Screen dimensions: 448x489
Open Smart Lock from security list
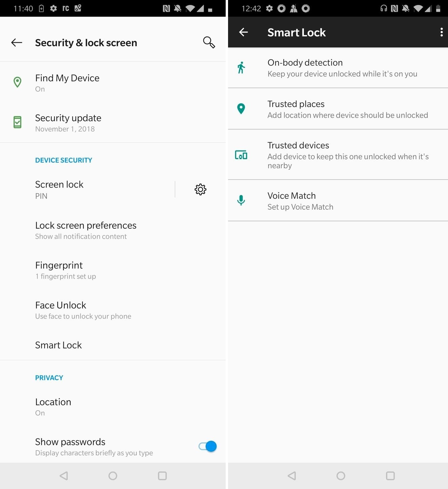point(113,345)
